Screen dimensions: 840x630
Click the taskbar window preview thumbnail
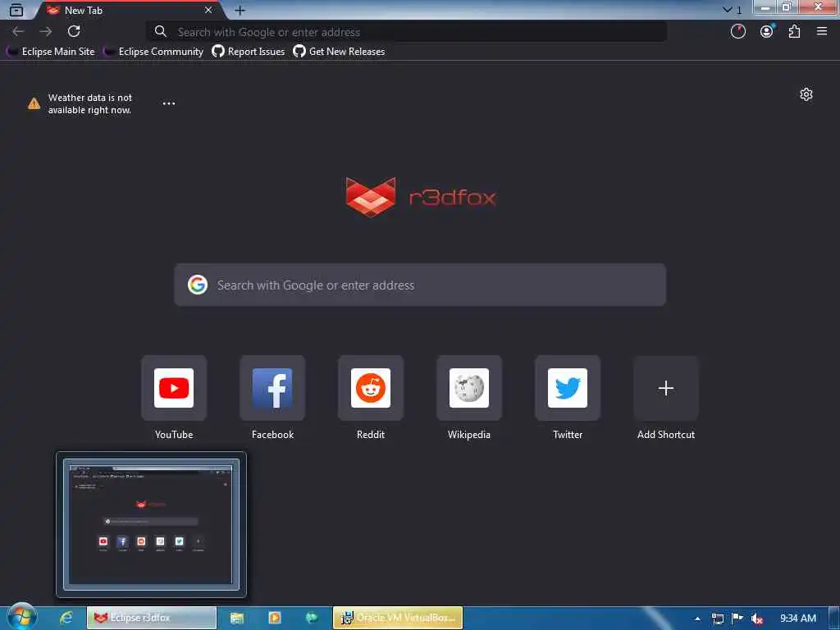click(151, 524)
